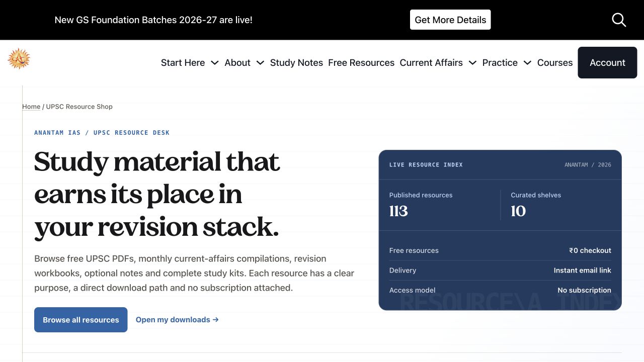Select Practice in navigation
644x362 pixels.
pyautogui.click(x=500, y=63)
